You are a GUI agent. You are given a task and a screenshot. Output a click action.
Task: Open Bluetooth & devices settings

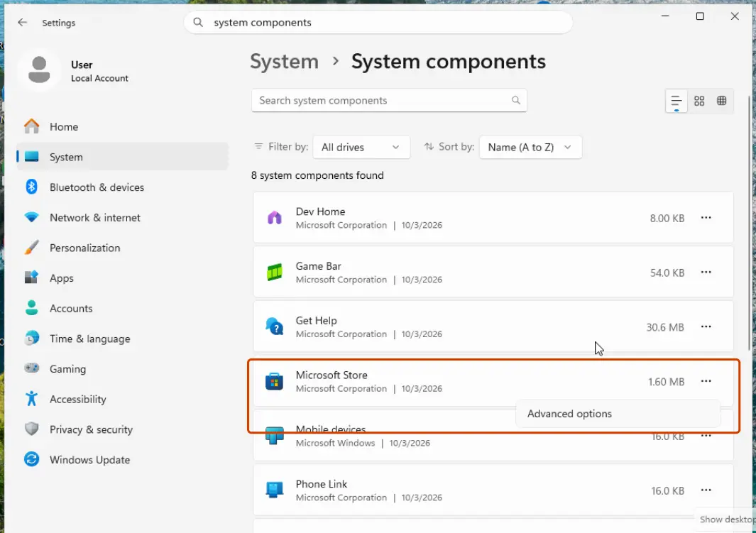point(123,187)
